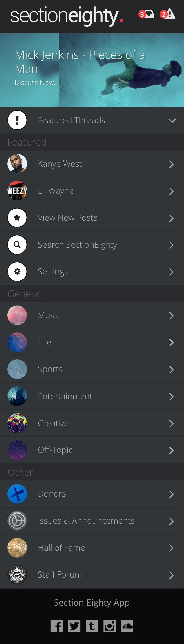Click the Discuss Now link

click(35, 83)
